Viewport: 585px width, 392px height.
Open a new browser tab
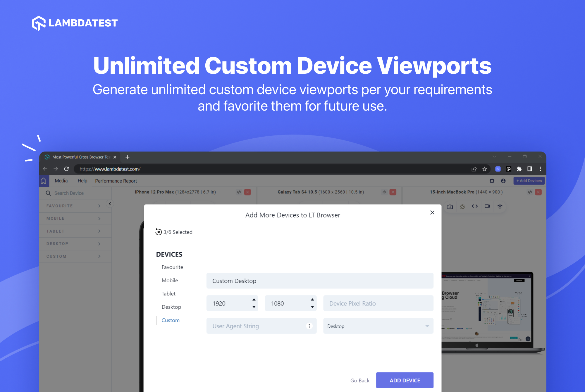click(x=127, y=157)
